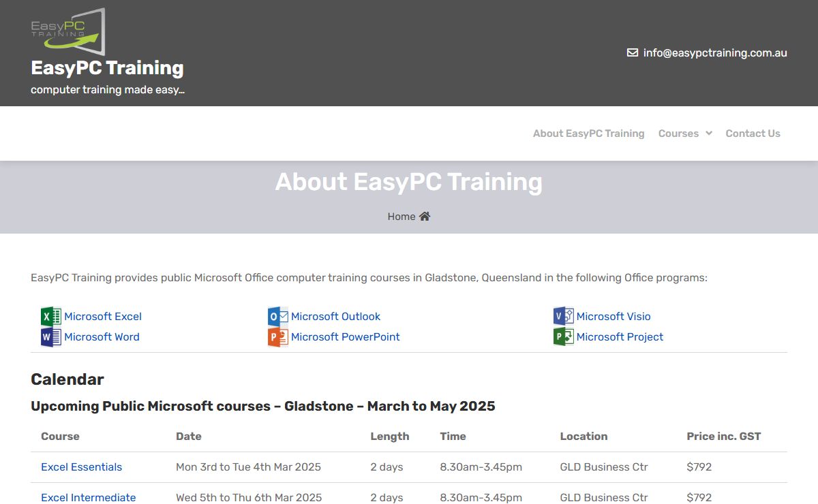Open the Courses menu item

pos(678,133)
